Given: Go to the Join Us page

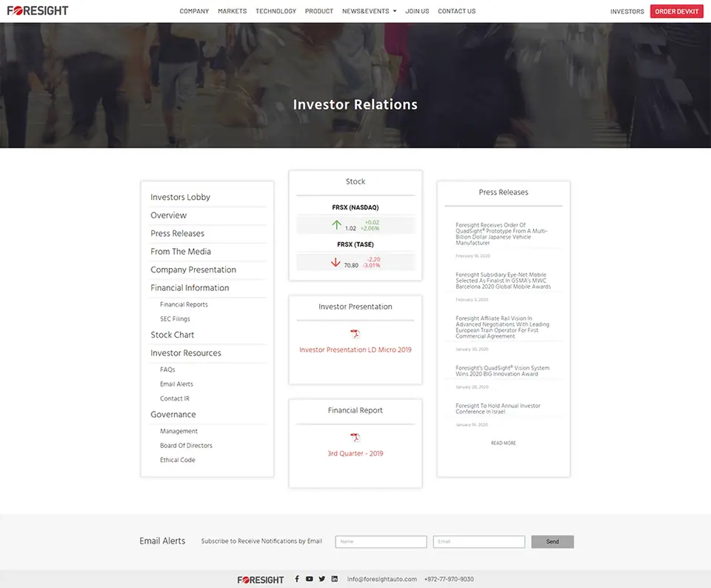Looking at the screenshot, I should coord(417,11).
